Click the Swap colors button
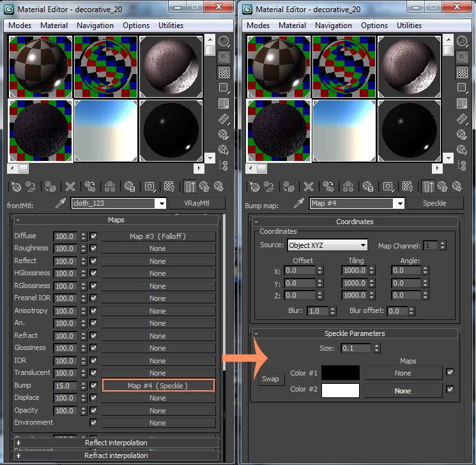 tap(270, 379)
